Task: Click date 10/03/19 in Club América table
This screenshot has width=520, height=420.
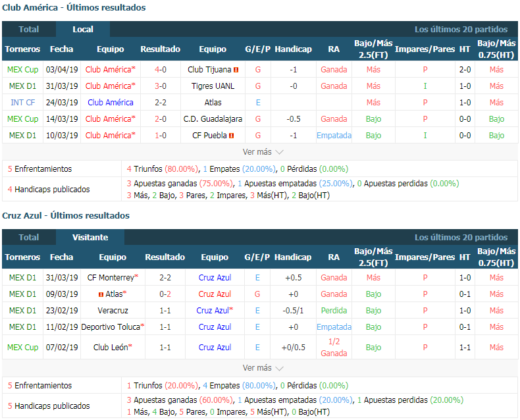Action: pos(62,136)
